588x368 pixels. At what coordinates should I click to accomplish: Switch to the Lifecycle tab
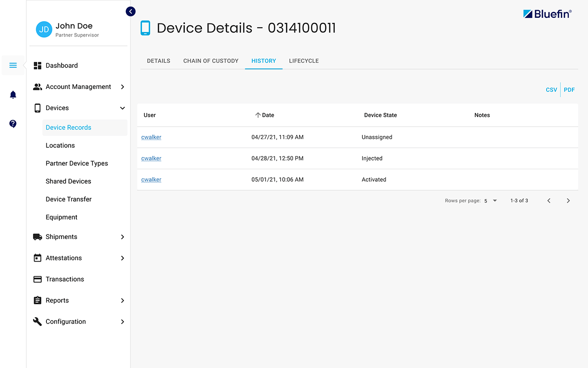coord(304,61)
